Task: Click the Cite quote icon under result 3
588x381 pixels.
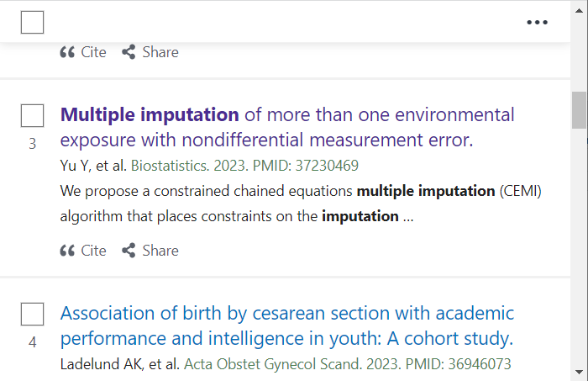Action: click(67, 251)
